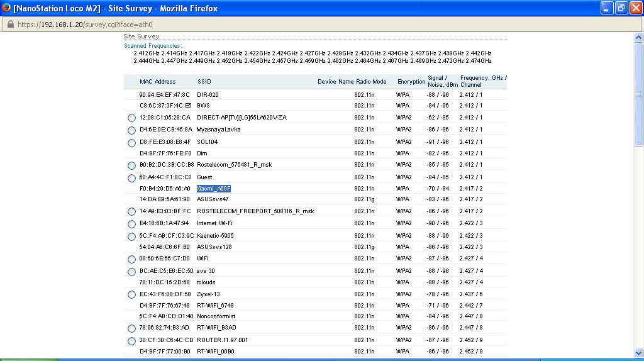
Task: Restore down the Firefox window
Action: [621, 8]
